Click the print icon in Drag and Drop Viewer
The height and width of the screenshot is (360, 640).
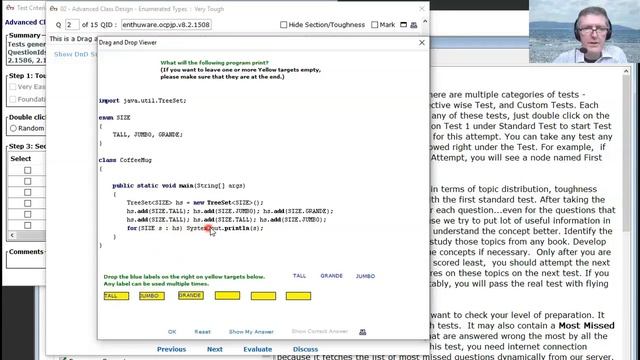pos(362,332)
